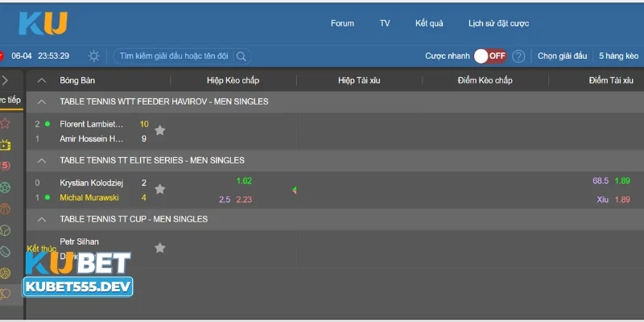Open the live TV icon in sidebar
Viewport: 644px width, 322px height.
(6, 145)
